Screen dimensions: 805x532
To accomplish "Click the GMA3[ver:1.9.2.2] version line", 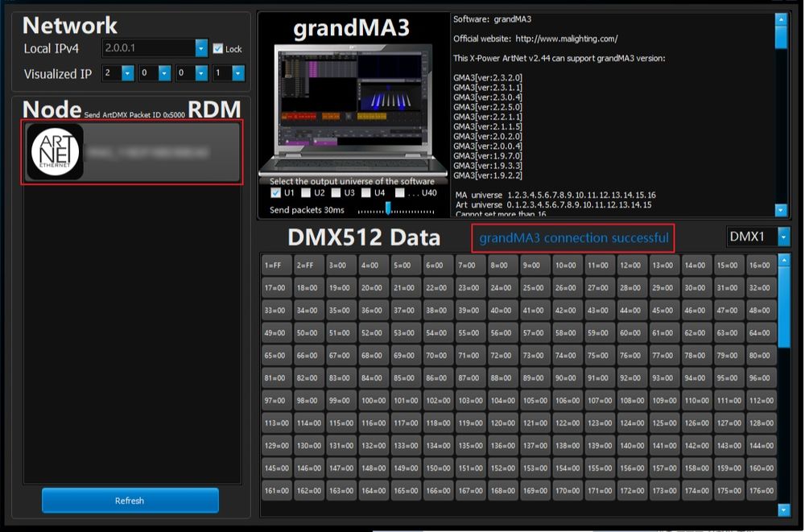I will (488, 175).
